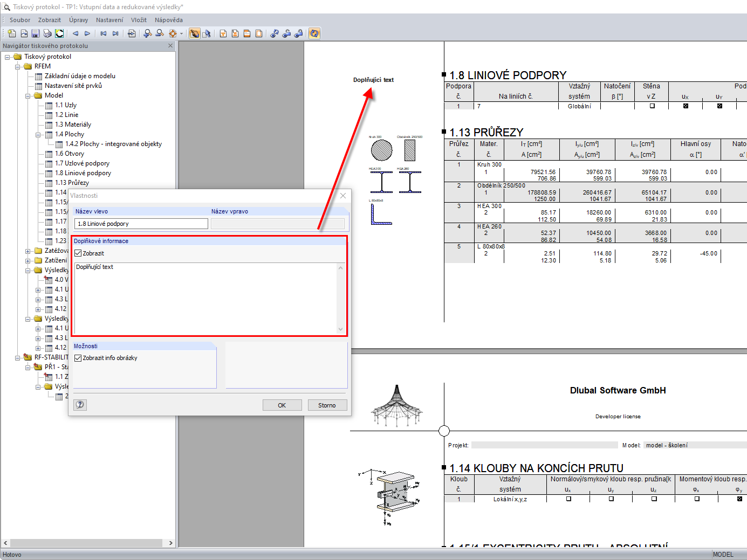Click the second toolbar icon, page with picture
Viewport: 747px width, 560px height.
point(24,33)
